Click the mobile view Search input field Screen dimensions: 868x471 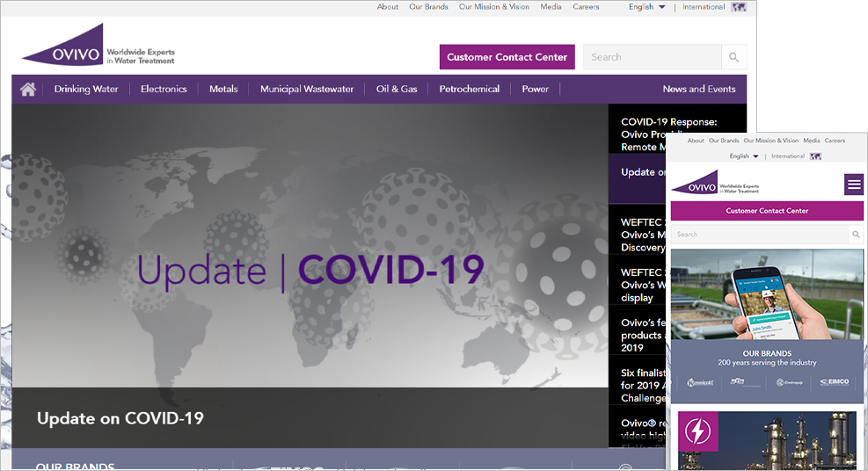(760, 235)
